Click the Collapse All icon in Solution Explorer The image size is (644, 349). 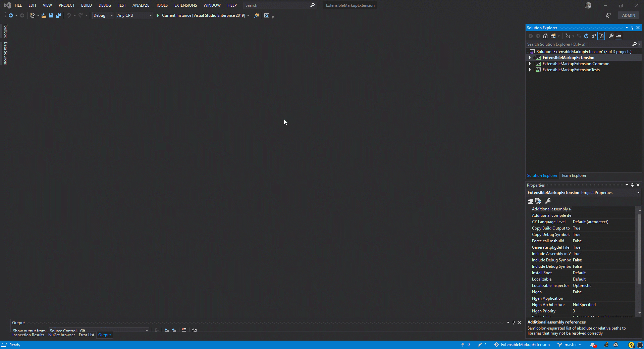point(594,36)
